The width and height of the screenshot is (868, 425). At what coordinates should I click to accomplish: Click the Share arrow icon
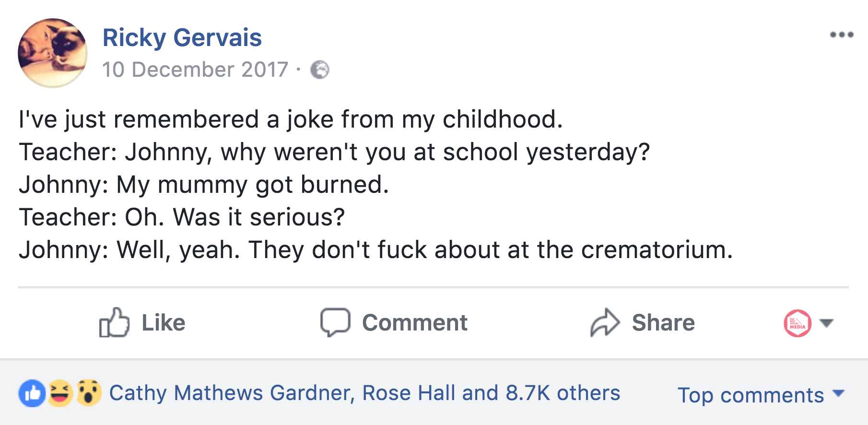tap(605, 322)
